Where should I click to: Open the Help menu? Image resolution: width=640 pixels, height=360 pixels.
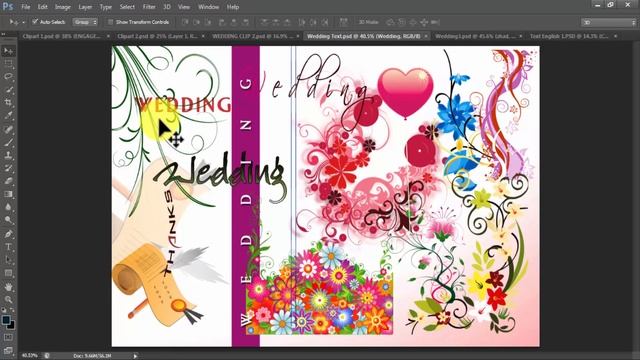coord(233,7)
